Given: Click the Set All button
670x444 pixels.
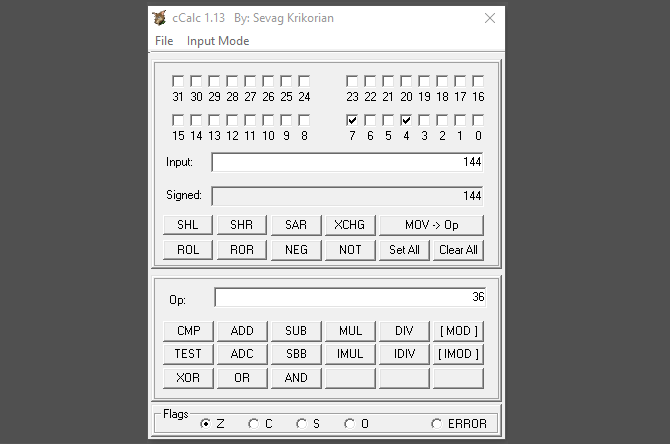Looking at the screenshot, I should tap(404, 250).
